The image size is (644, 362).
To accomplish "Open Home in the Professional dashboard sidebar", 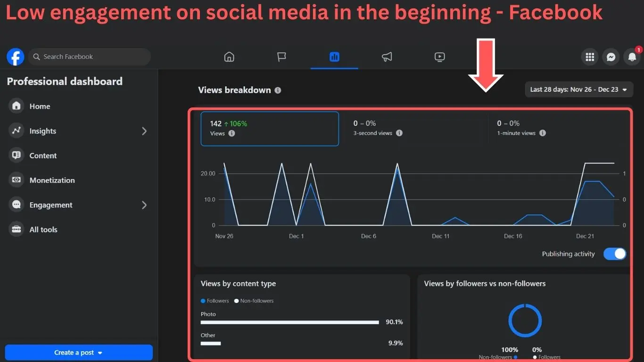I will click(x=78, y=106).
